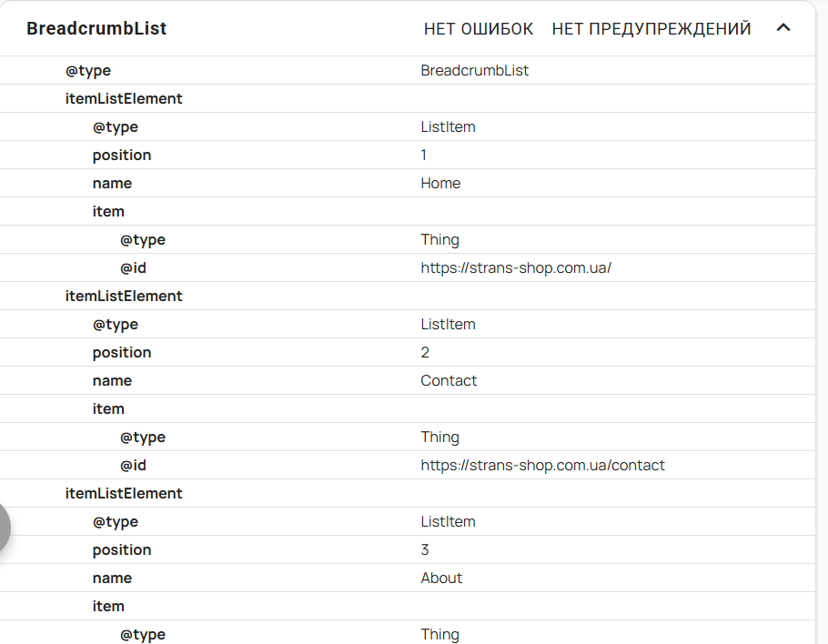Select the second itemListElement row
This screenshot has width=828, height=644.
tap(408, 297)
